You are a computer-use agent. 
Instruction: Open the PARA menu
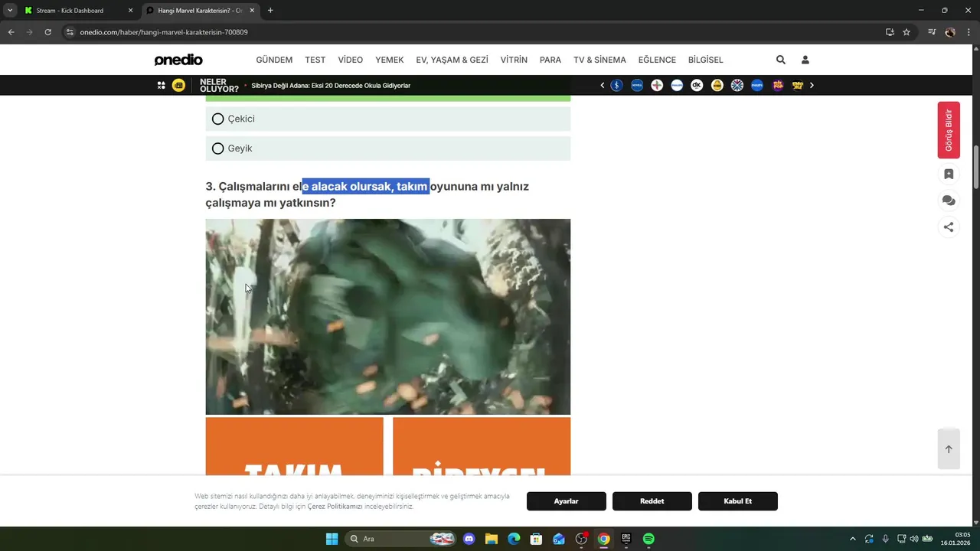[x=550, y=60]
